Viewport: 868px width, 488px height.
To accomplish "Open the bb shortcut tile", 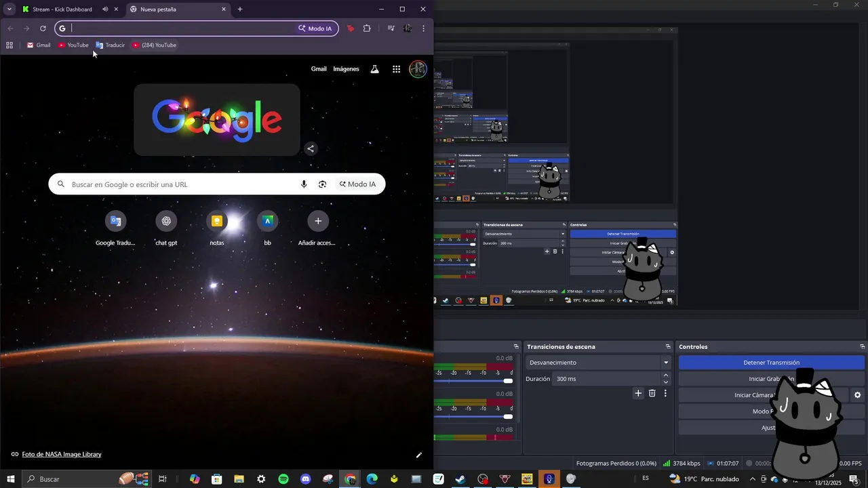I will (267, 228).
